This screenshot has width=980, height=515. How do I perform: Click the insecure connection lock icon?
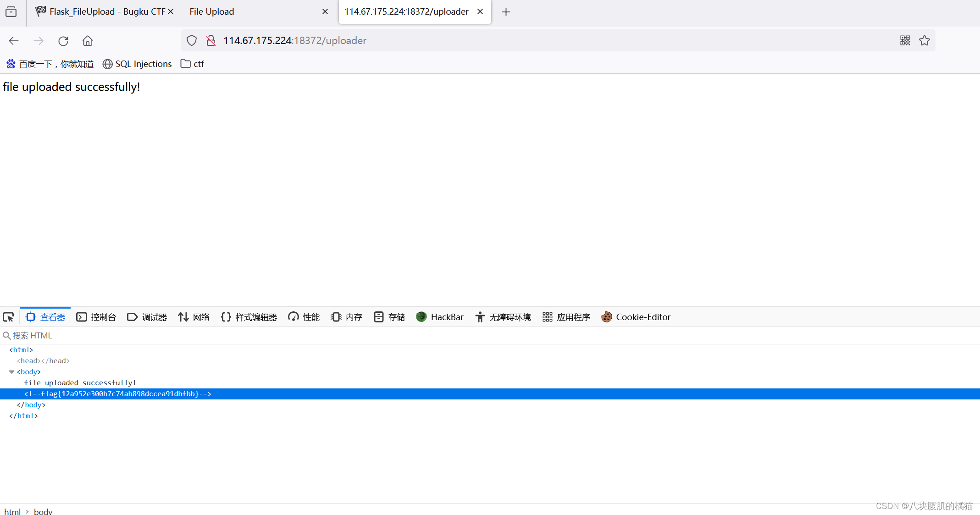[x=211, y=40]
